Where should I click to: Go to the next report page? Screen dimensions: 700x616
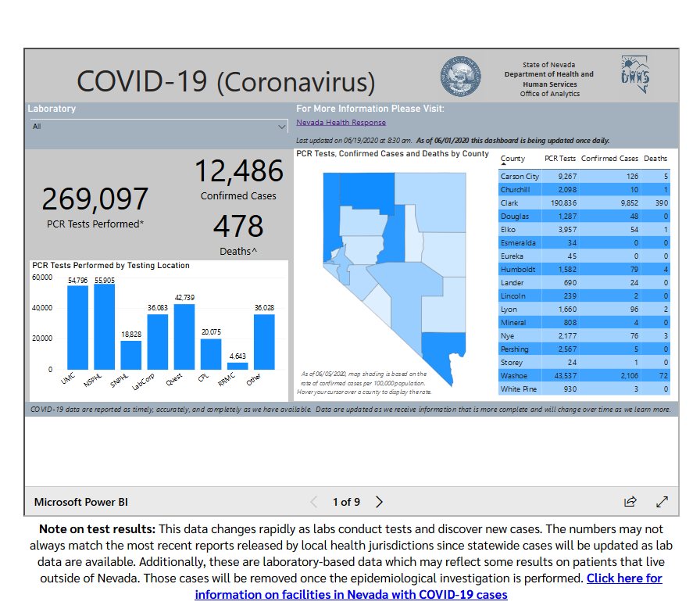point(379,502)
